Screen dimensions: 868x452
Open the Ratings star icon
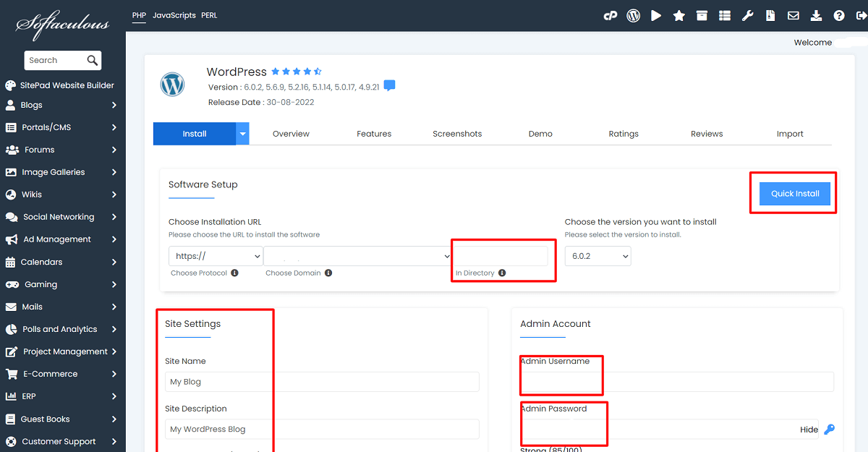tap(679, 15)
